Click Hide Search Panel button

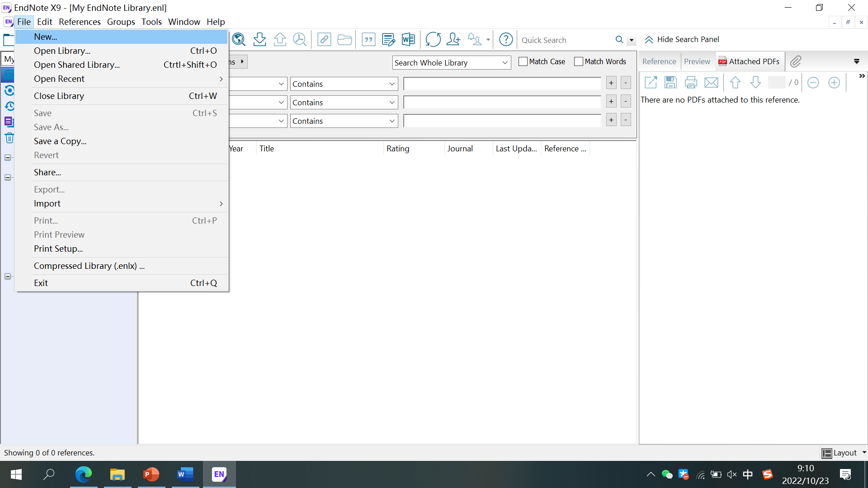coord(682,39)
